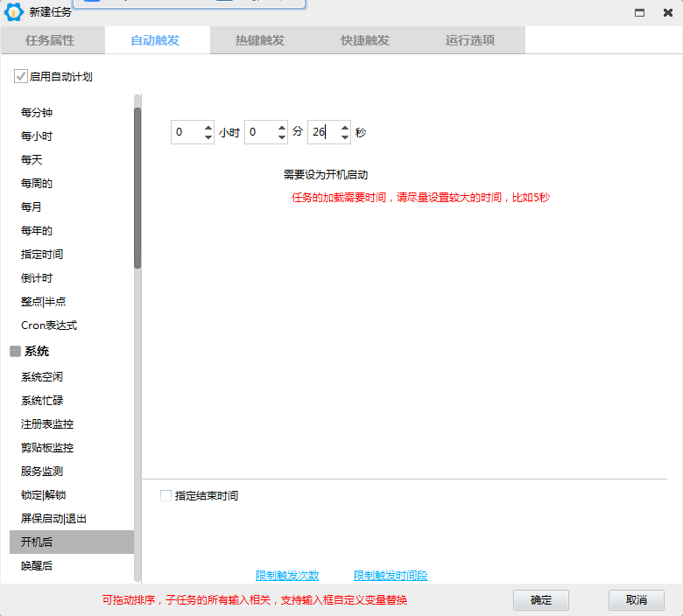683x616 pixels.
Task: Switch to the 运行选项 tab
Action: pos(470,40)
